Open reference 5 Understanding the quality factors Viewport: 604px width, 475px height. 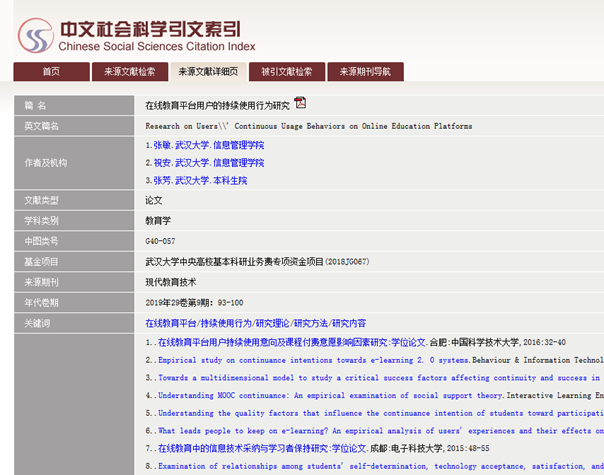click(x=381, y=413)
